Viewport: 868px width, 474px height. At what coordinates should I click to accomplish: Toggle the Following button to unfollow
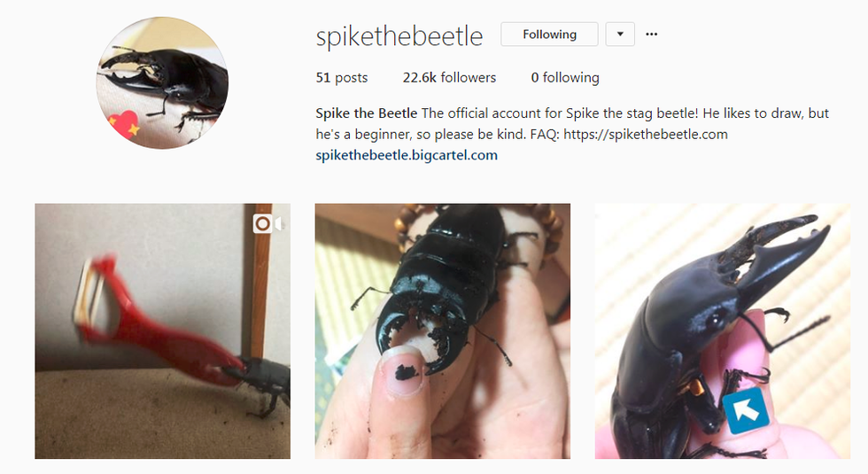549,35
